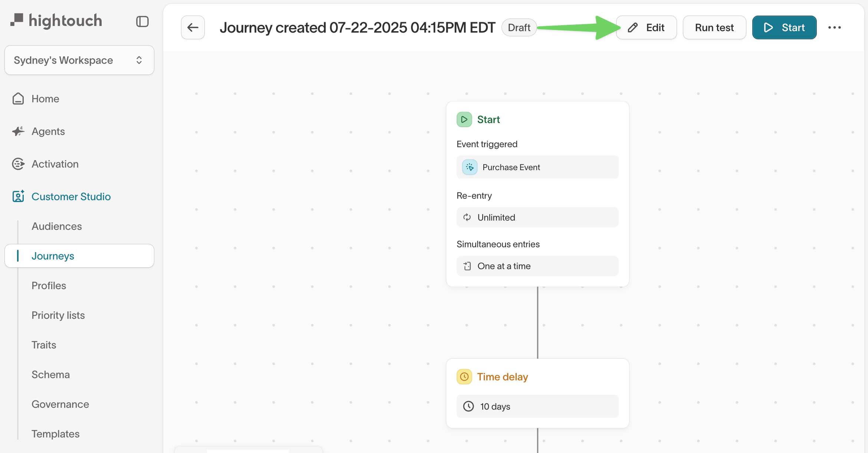Click the Run test button
This screenshot has width=868, height=453.
tap(714, 27)
